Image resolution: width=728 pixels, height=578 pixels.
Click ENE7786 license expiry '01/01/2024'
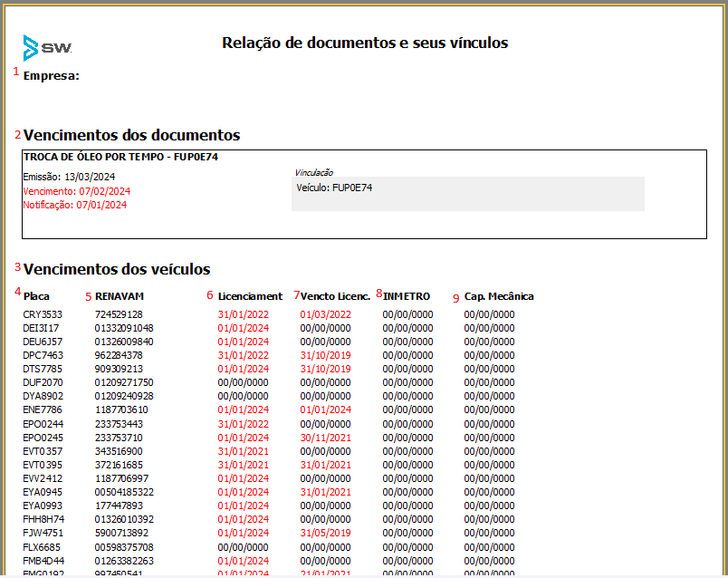[325, 409]
